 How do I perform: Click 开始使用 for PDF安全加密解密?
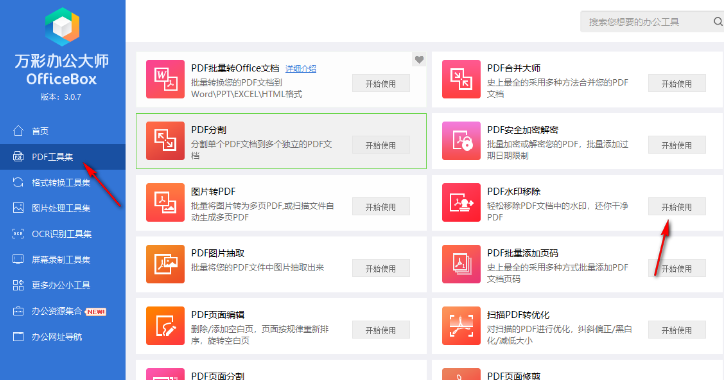click(x=676, y=145)
